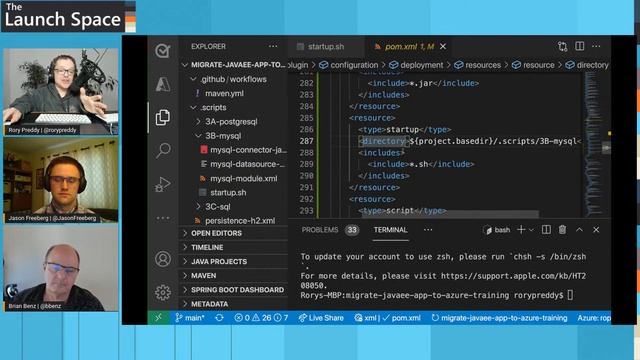Open Explorer more actions ellipsis
Screen dimensions: 640x360
coord(273,47)
